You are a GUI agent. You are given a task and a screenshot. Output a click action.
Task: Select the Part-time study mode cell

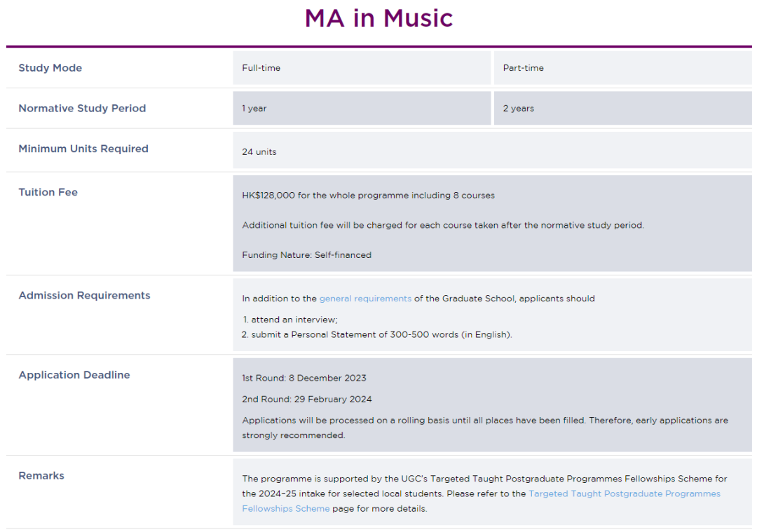[x=623, y=68]
